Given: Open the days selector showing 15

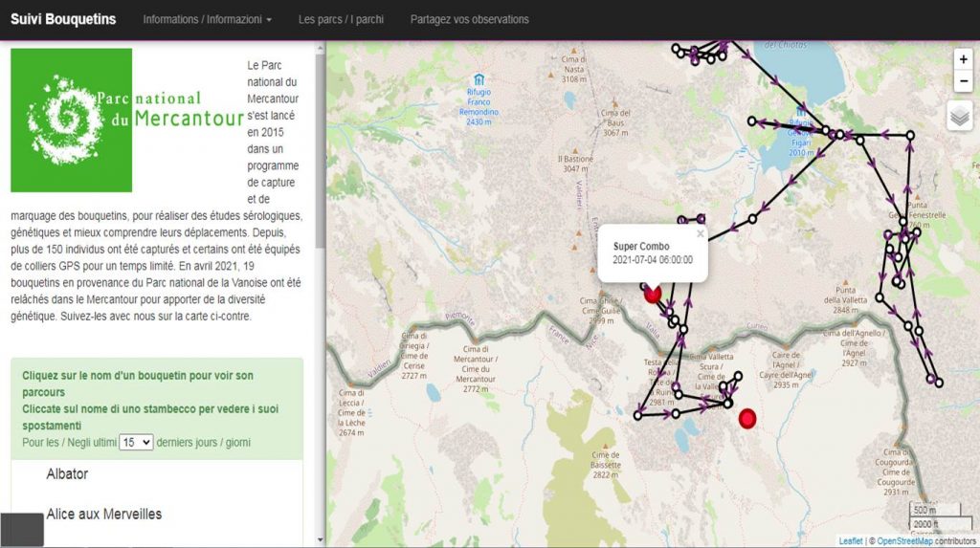Looking at the screenshot, I should (136, 443).
